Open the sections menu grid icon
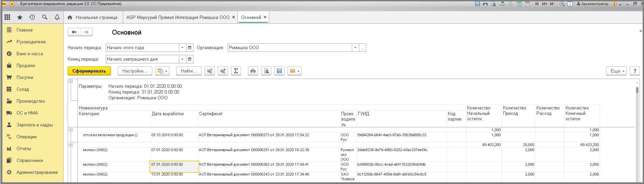The width and height of the screenshot is (644, 184). 7,17
